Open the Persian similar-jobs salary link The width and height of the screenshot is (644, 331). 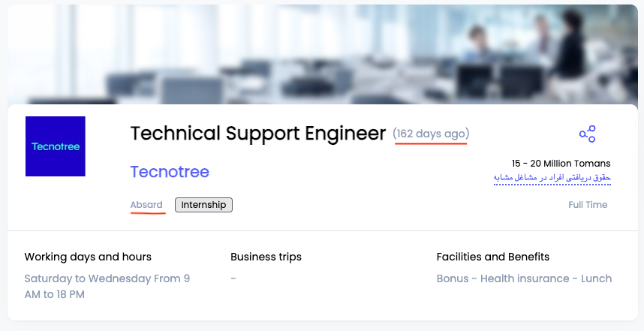552,177
